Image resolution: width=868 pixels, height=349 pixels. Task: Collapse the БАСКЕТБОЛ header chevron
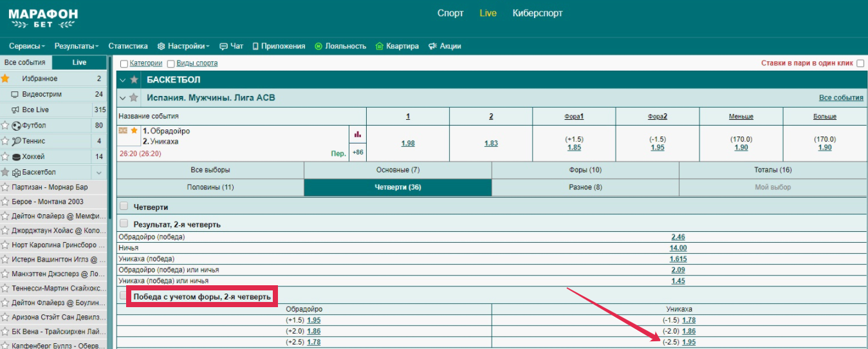tap(123, 80)
